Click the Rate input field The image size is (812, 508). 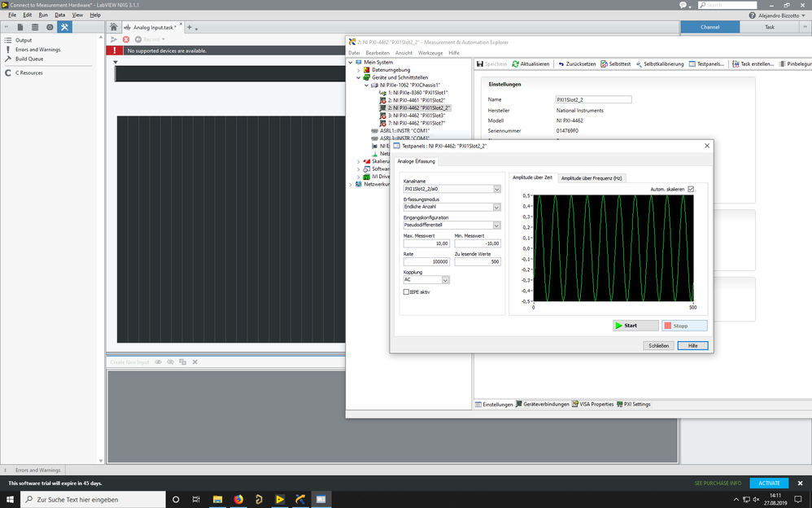pyautogui.click(x=426, y=262)
